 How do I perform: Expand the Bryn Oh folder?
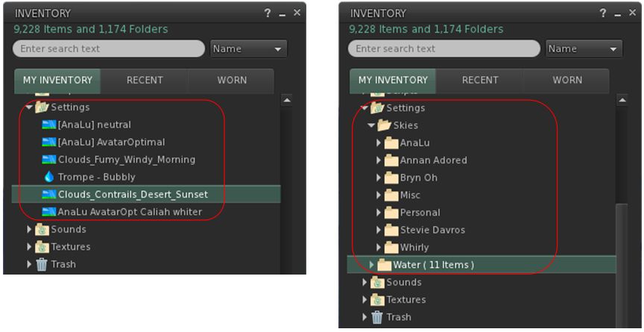(379, 178)
